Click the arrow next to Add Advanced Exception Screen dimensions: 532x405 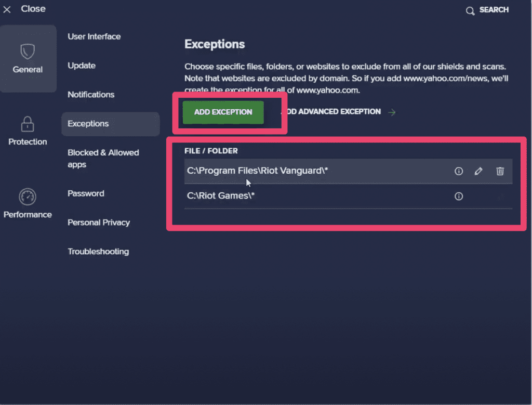click(392, 112)
